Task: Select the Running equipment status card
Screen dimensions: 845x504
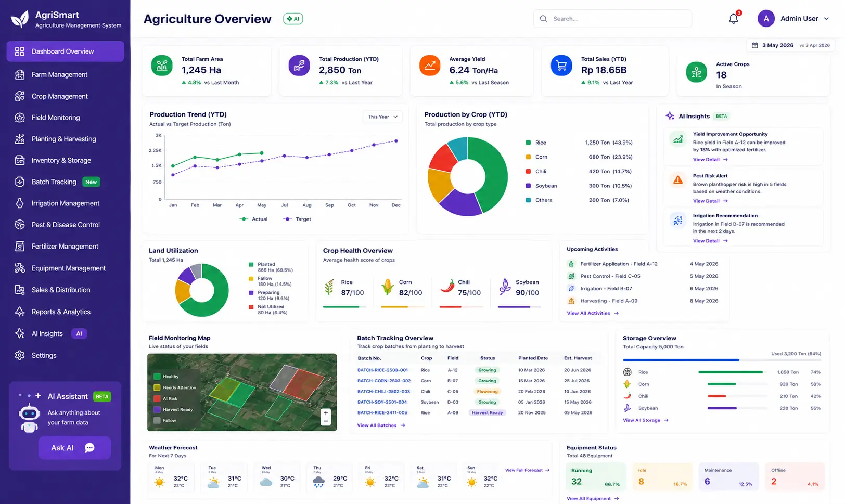Action: [595, 477]
